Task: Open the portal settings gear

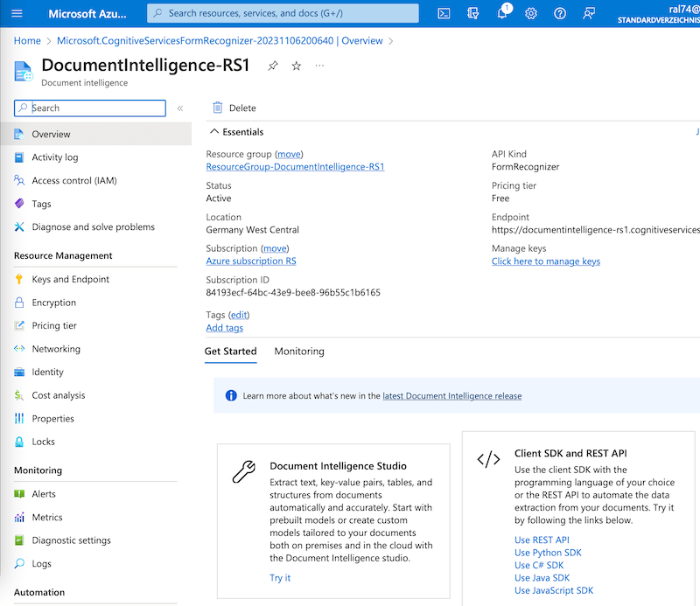Action: pyautogui.click(x=531, y=13)
